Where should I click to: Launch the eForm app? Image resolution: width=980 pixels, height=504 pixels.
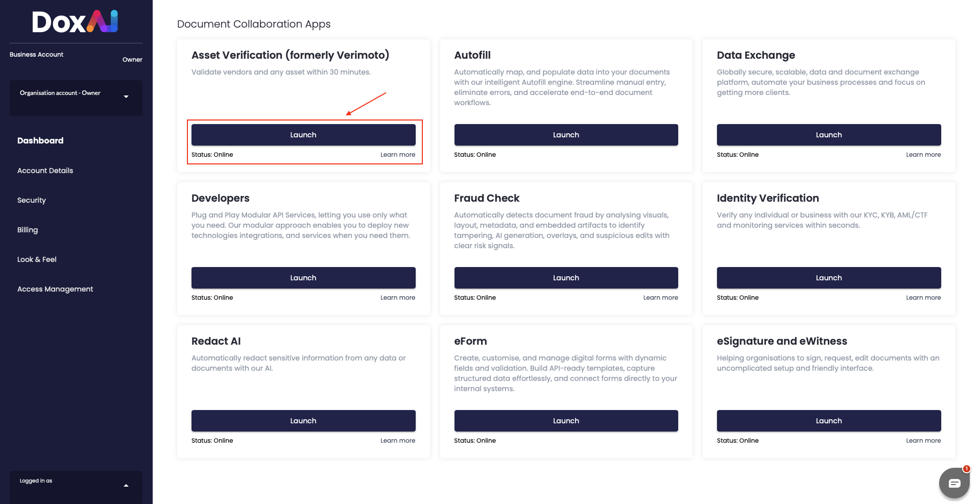click(566, 421)
